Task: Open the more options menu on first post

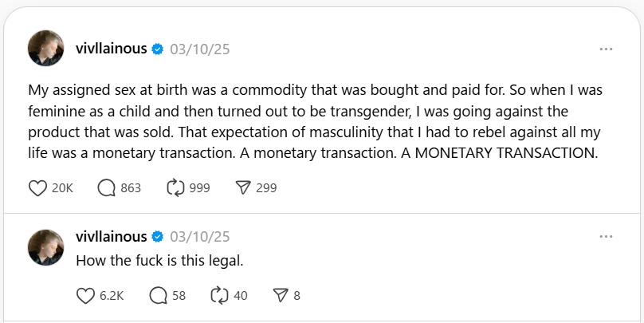Action: pos(606,49)
